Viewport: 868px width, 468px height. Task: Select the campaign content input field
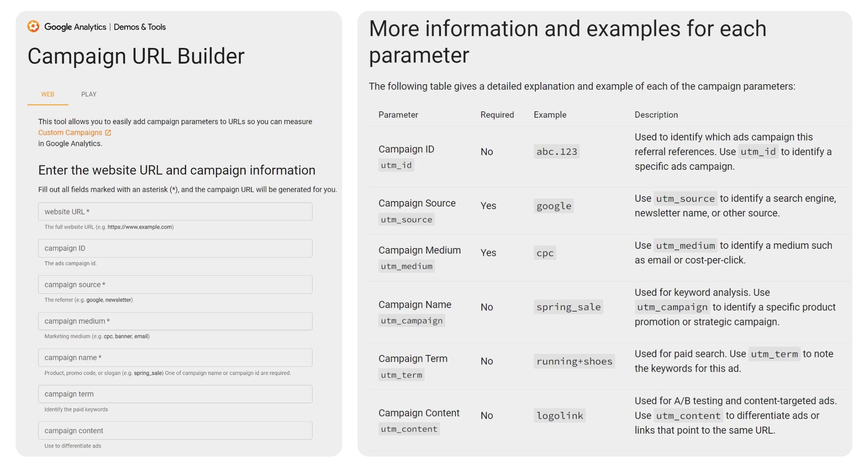pos(175,430)
